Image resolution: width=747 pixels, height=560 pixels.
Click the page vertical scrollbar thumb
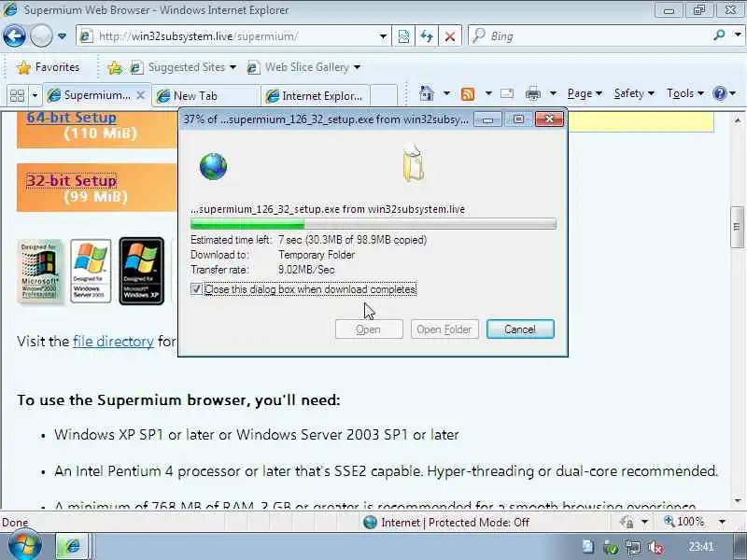(x=737, y=227)
